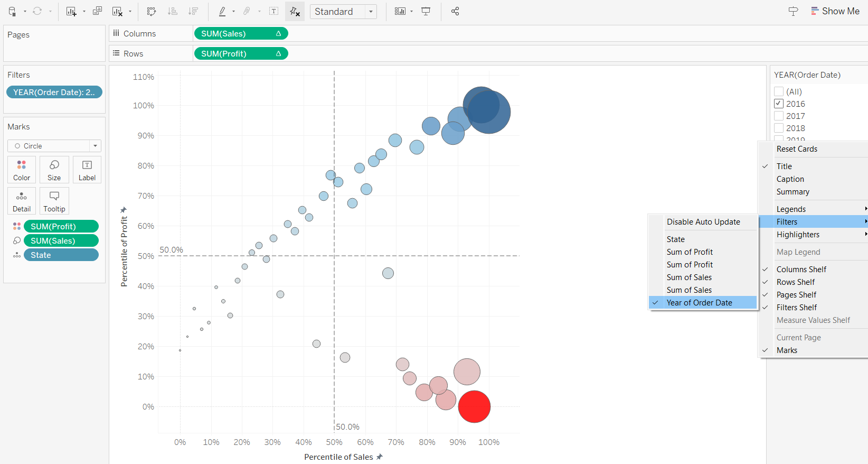Click the Highlight pen icon

[x=222, y=11]
